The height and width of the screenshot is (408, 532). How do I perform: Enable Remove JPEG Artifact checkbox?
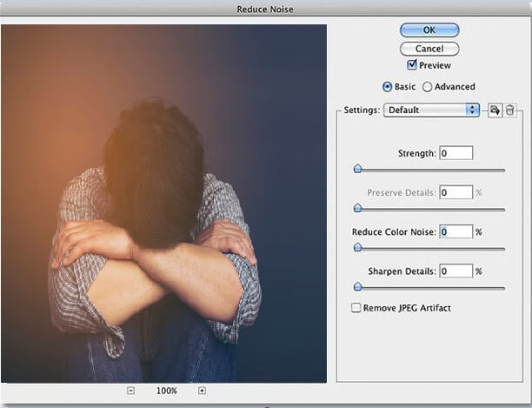click(x=356, y=308)
